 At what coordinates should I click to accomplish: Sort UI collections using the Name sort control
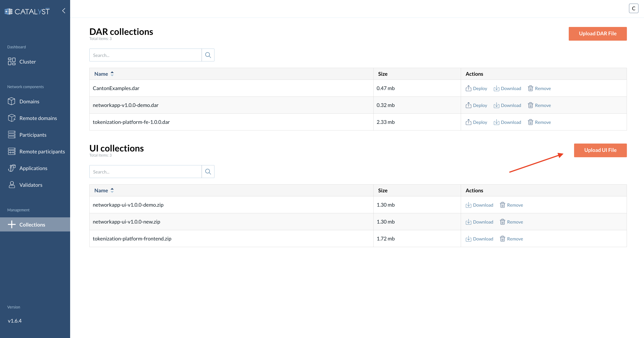(112, 190)
